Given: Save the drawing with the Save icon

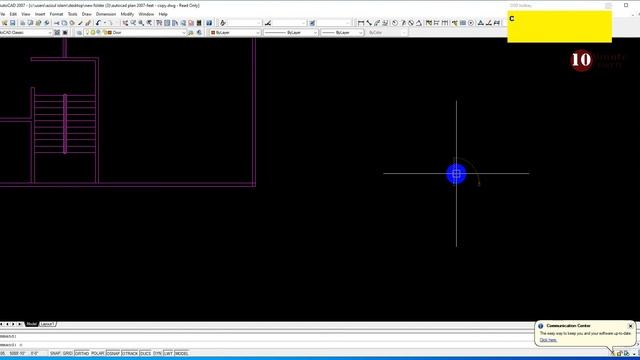Looking at the screenshot, I should [x=13, y=23].
